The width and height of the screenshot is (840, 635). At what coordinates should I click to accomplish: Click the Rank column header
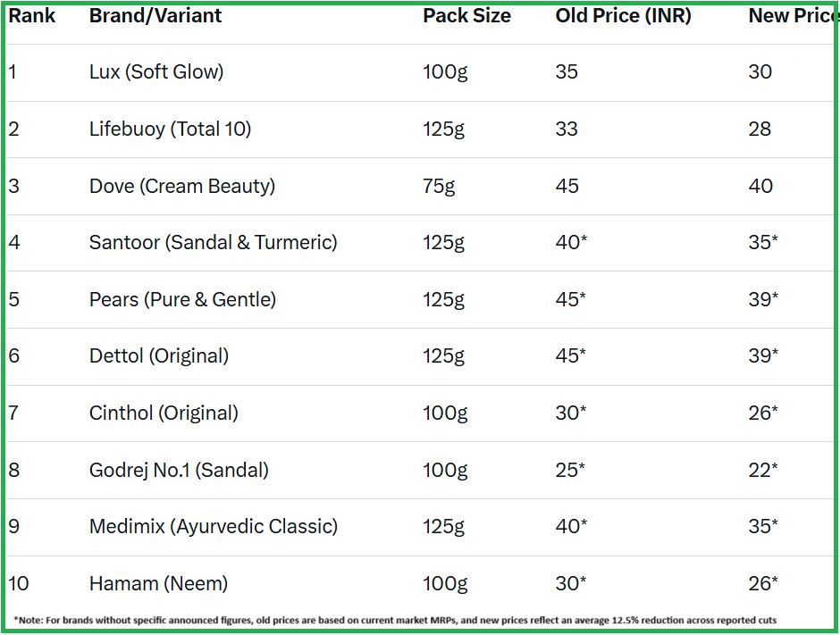(x=32, y=16)
